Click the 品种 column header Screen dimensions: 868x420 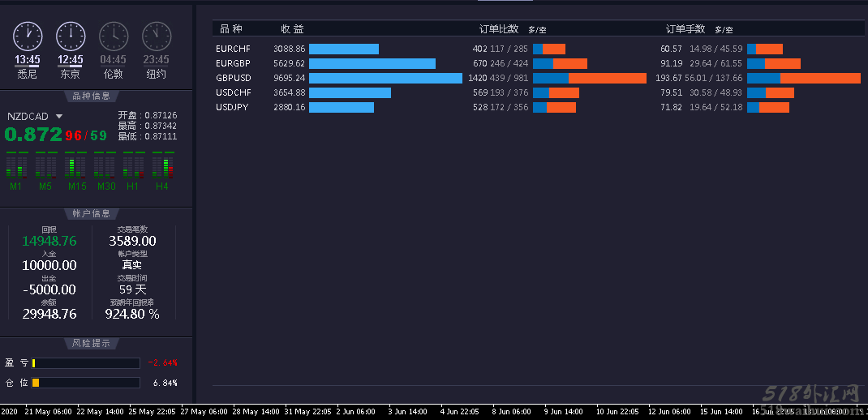point(231,29)
